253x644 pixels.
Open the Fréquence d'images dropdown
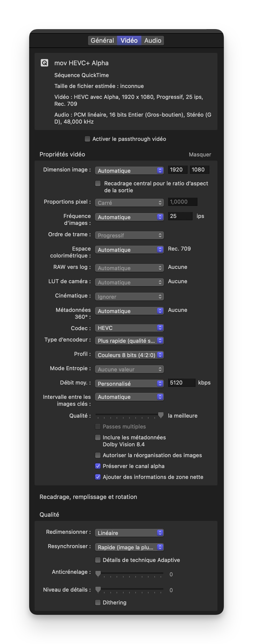click(x=129, y=217)
